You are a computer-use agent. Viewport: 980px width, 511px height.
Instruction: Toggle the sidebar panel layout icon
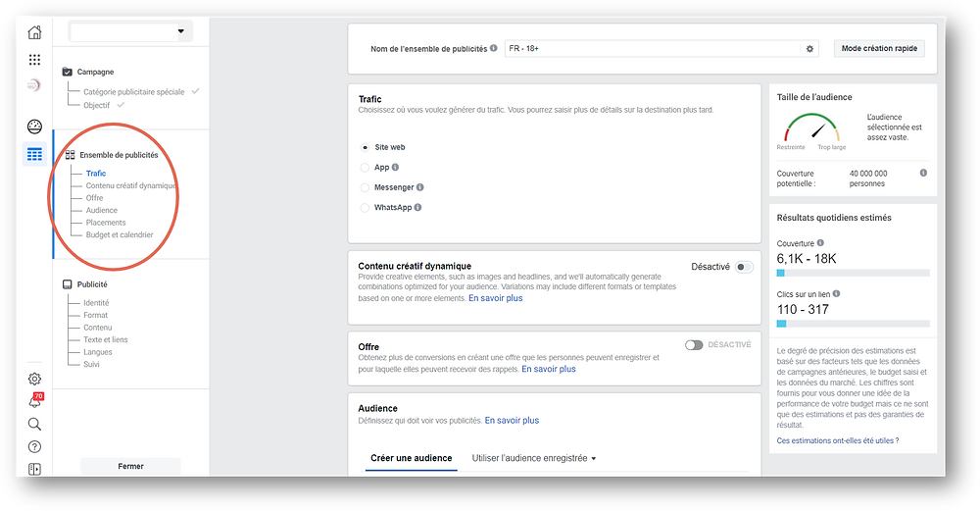(x=35, y=469)
